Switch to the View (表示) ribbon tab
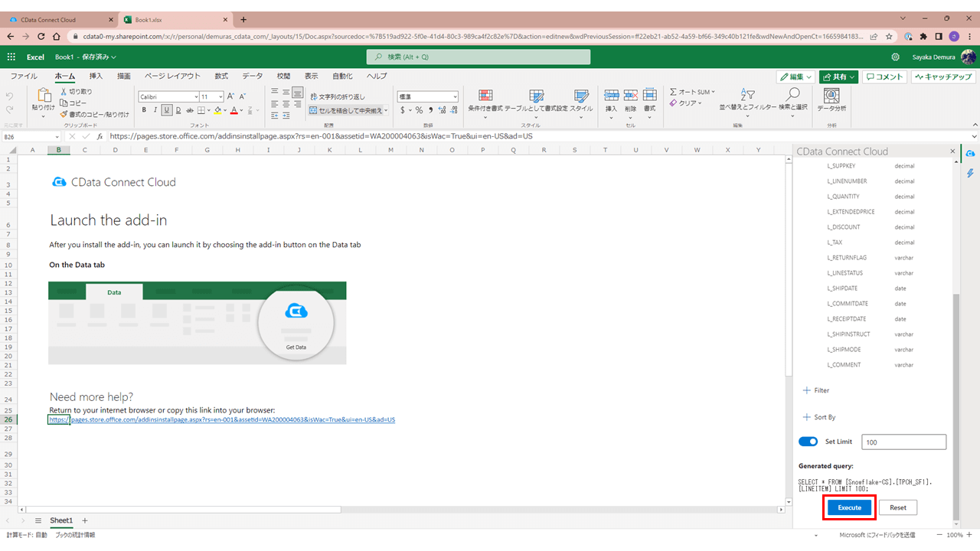The image size is (980, 551). click(x=312, y=77)
